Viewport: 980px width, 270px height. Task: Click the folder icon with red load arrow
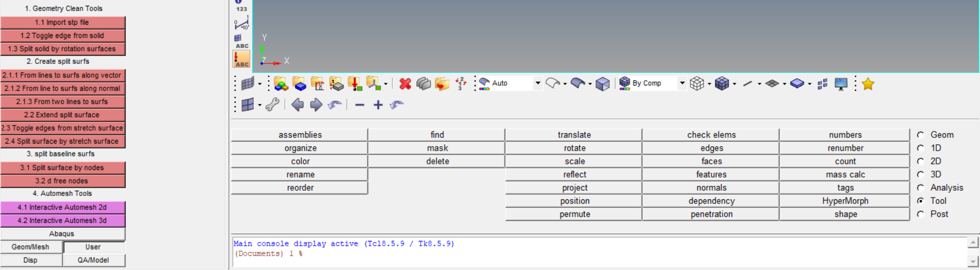tap(354, 83)
